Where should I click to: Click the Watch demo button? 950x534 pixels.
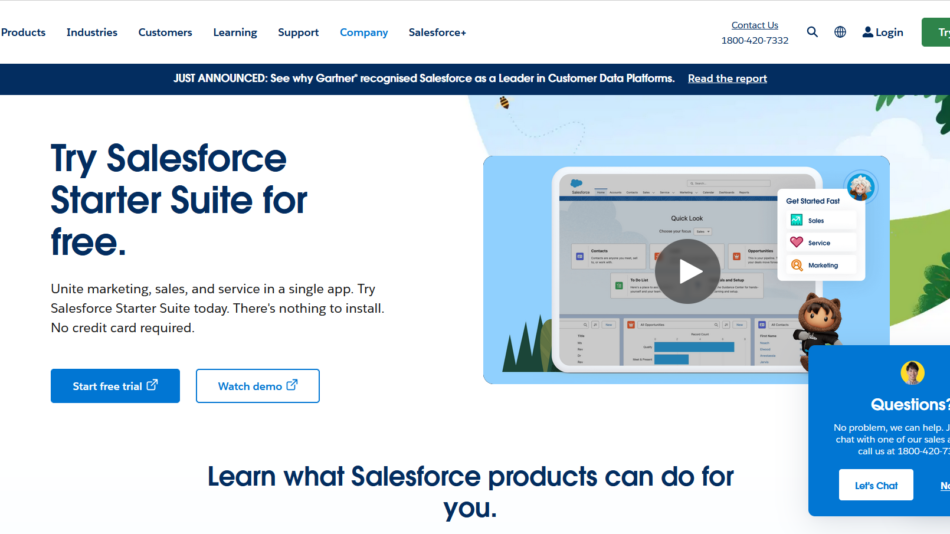pos(257,385)
